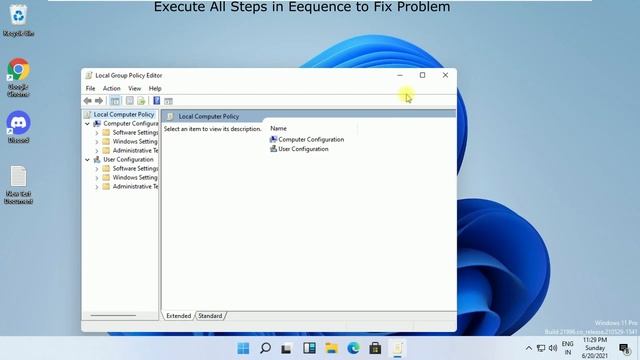This screenshot has height=360, width=640.
Task: Open the View menu
Action: pyautogui.click(x=134, y=88)
